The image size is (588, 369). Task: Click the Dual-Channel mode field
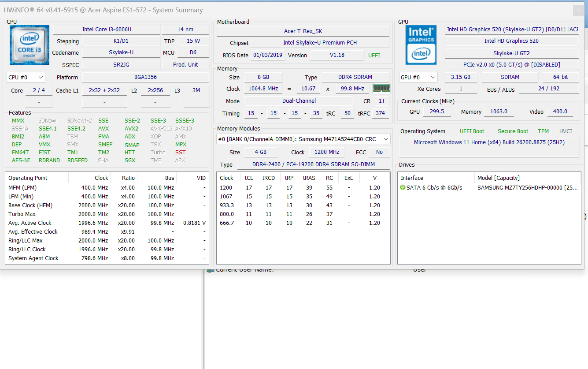click(299, 101)
